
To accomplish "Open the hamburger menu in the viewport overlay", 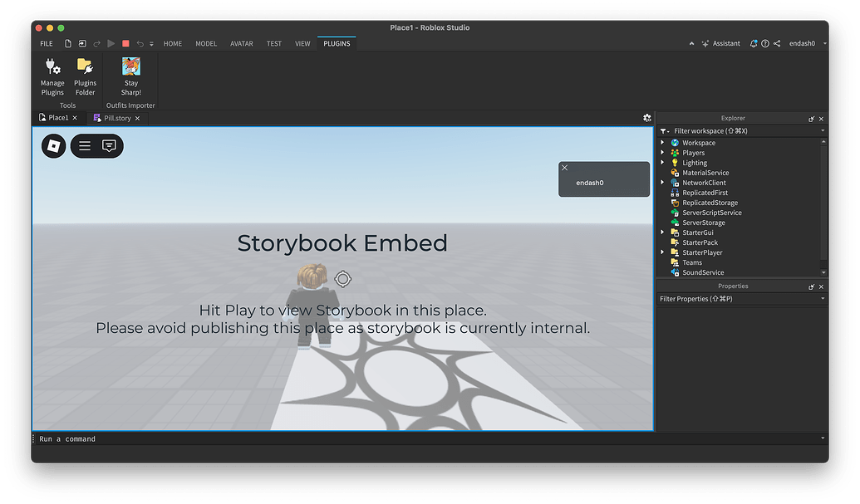I will (x=84, y=145).
